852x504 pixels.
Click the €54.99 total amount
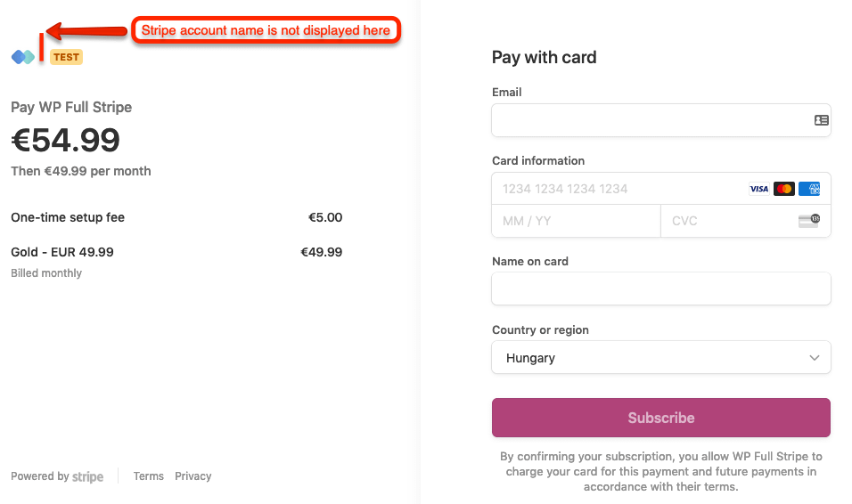(x=66, y=140)
